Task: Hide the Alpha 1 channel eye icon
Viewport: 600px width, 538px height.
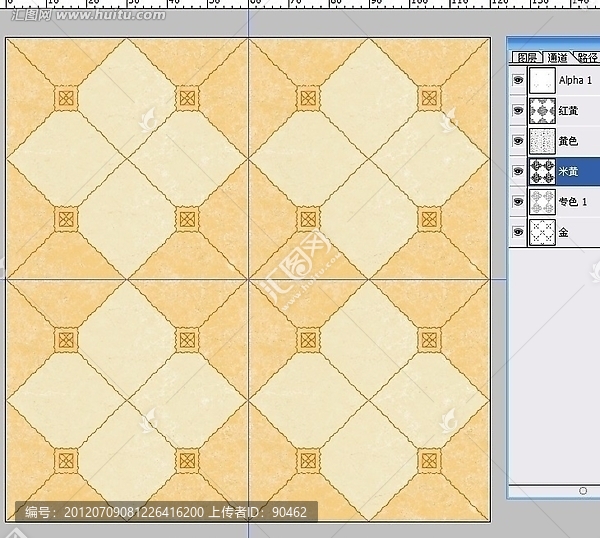Action: [x=518, y=80]
